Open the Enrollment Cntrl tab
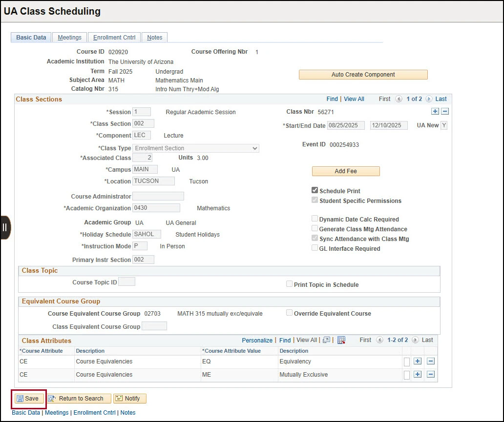This screenshot has height=422, width=504. pos(114,37)
